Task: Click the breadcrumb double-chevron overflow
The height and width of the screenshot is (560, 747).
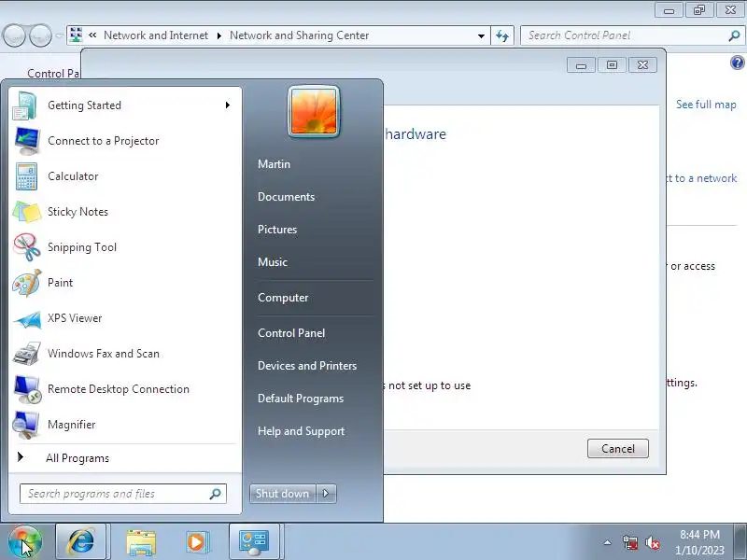Action: click(92, 35)
